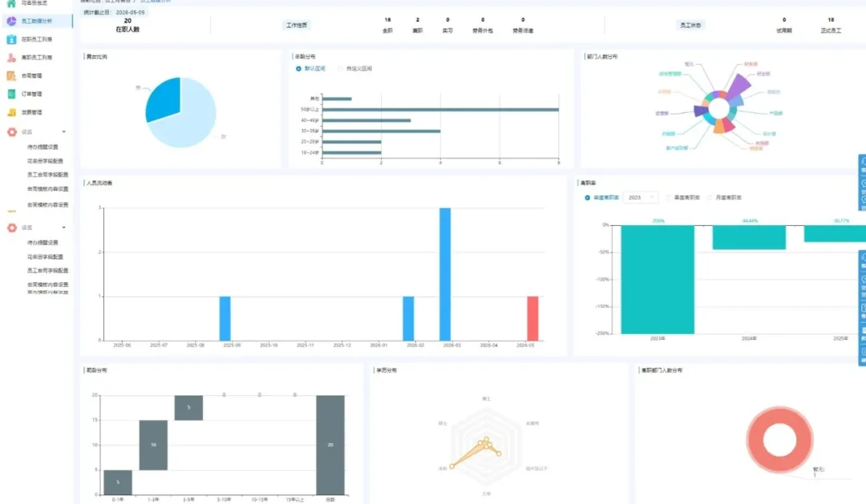Select the 默认区间 radio option
The height and width of the screenshot is (504, 866).
point(298,69)
